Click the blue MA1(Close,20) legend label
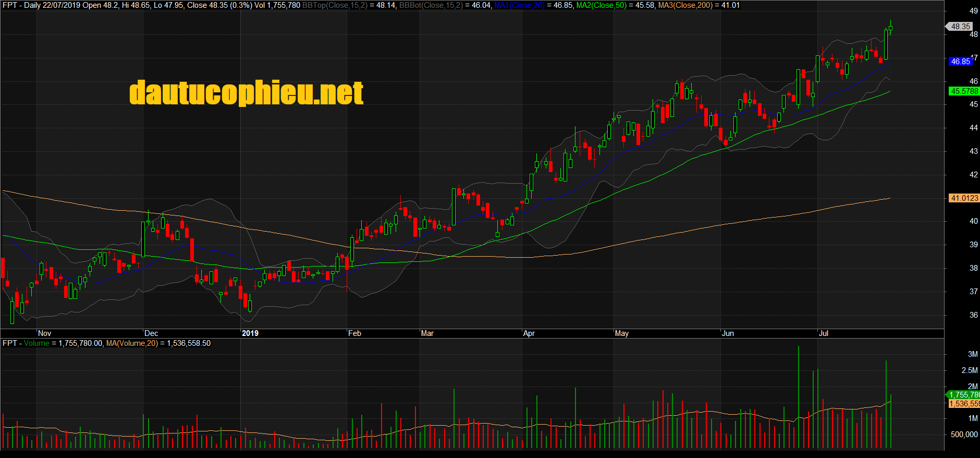The height and width of the screenshot is (458, 980). tap(519, 5)
